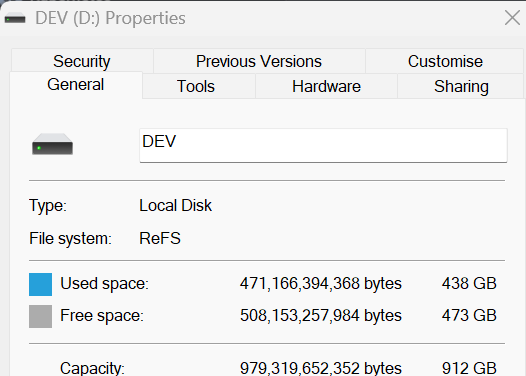Click the 'Capacity:' label

tap(92, 368)
